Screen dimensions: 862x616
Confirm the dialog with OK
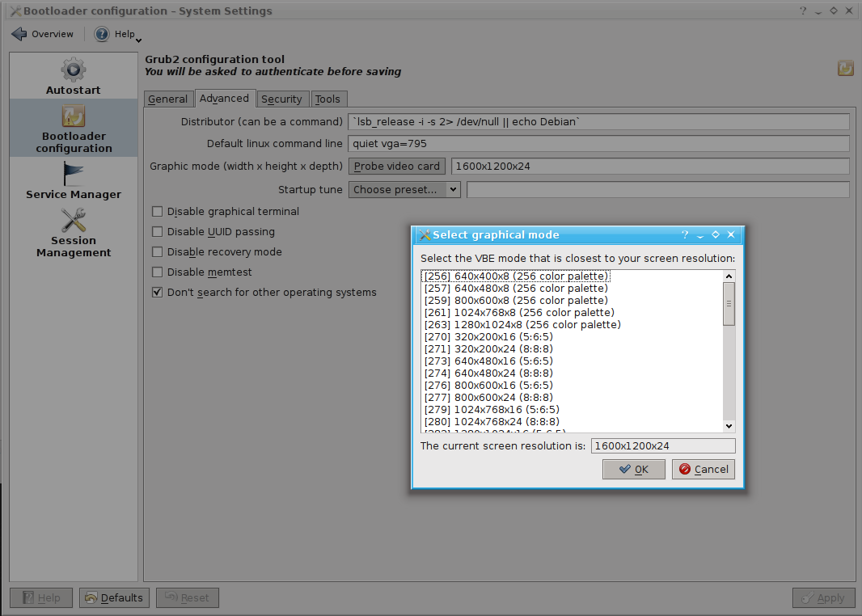(633, 470)
